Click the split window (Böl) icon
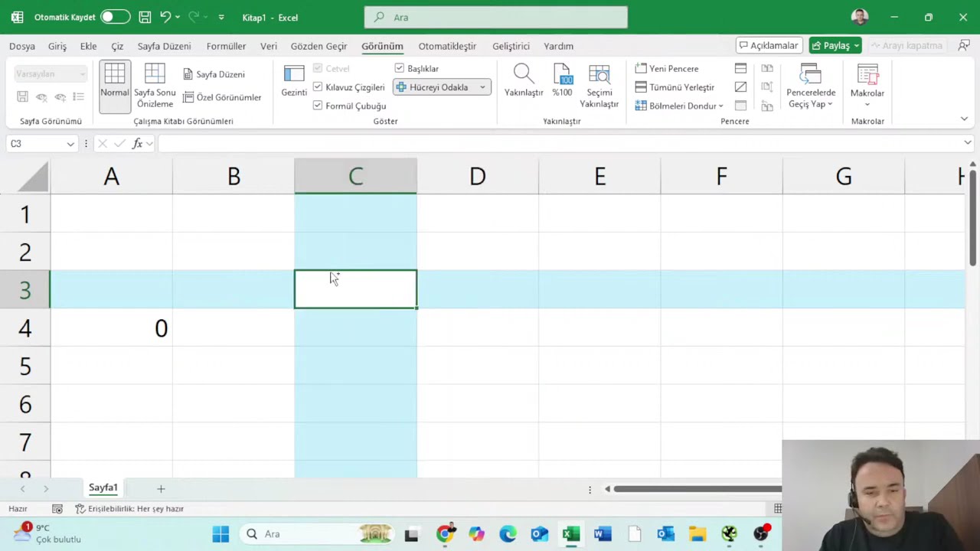This screenshot has height=551, width=980. click(740, 69)
